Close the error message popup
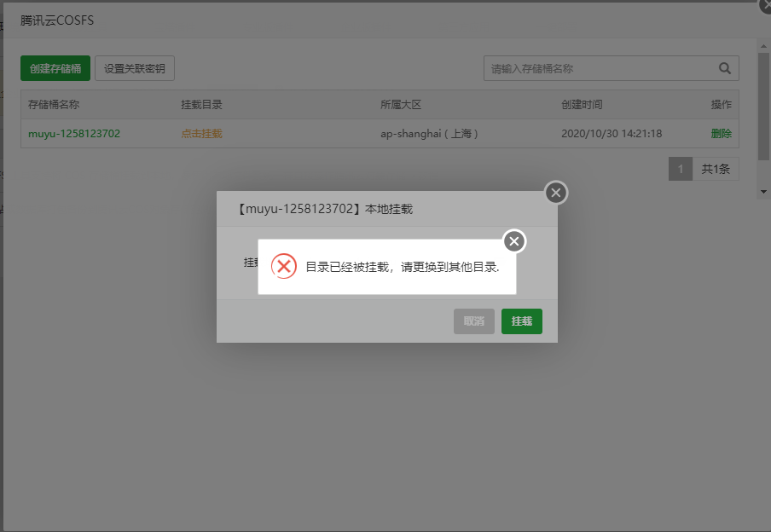 pos(514,241)
